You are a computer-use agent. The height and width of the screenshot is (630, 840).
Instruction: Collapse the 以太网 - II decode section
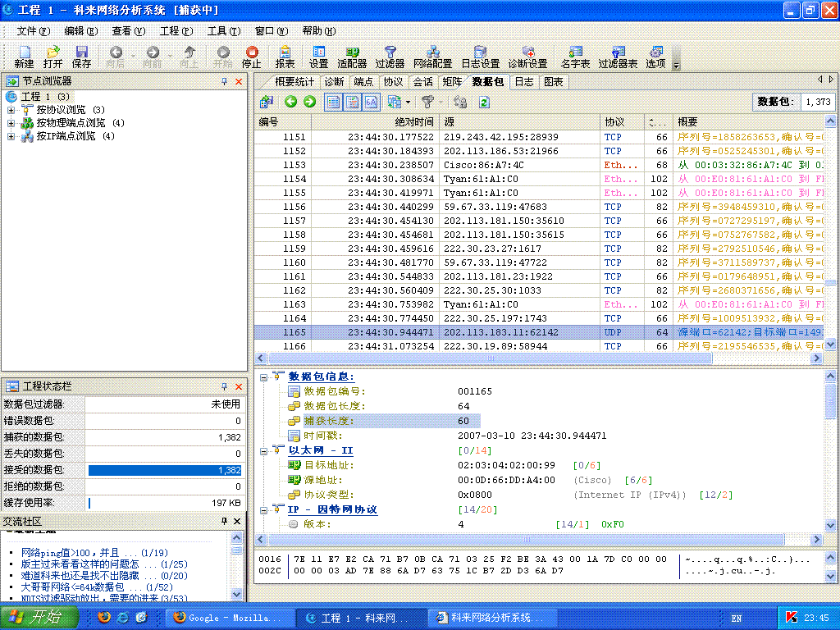pos(263,450)
